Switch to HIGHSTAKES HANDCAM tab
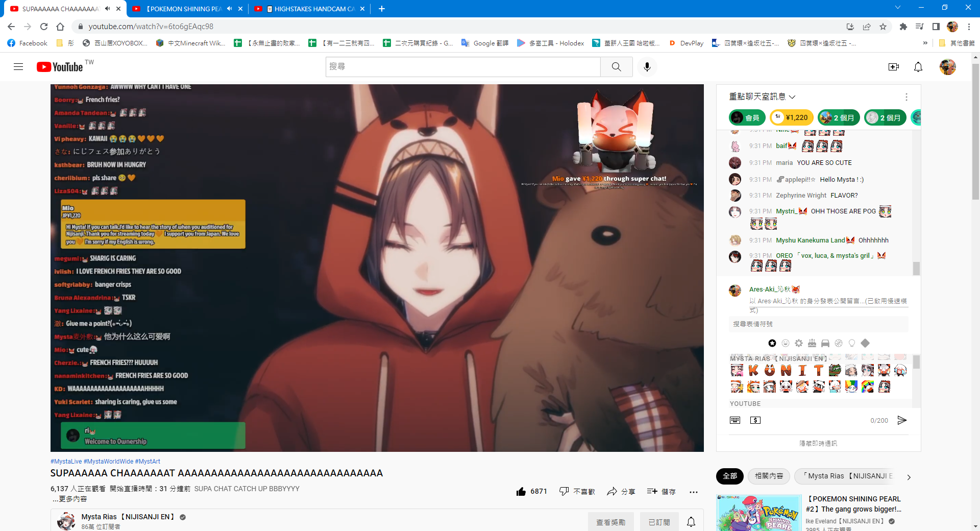This screenshot has height=531, width=980. [310, 9]
